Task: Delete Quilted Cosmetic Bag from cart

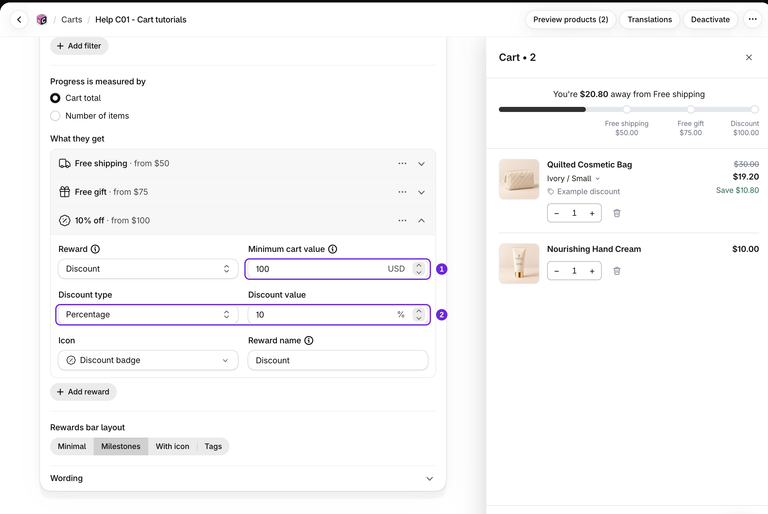Action: [617, 213]
